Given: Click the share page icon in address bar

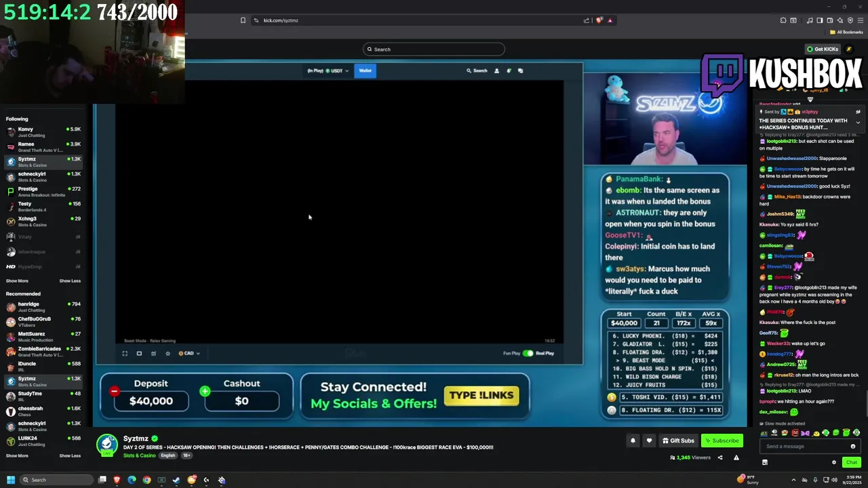Looking at the screenshot, I should point(587,20).
